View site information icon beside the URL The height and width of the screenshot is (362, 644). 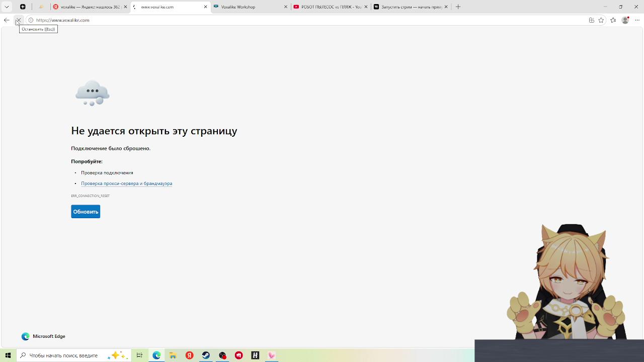[x=31, y=20]
